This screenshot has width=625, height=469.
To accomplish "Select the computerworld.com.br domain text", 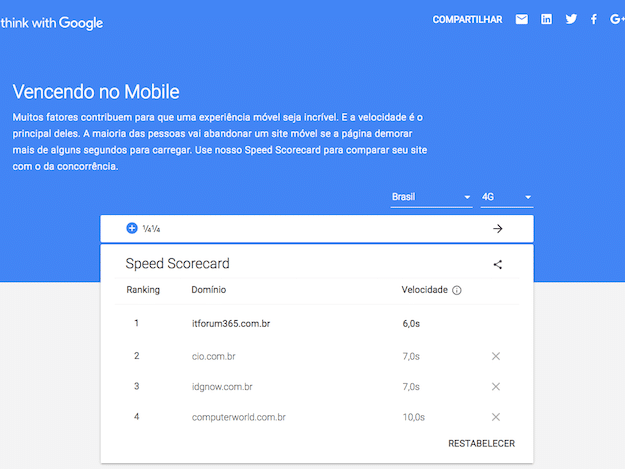I will 239,417.
